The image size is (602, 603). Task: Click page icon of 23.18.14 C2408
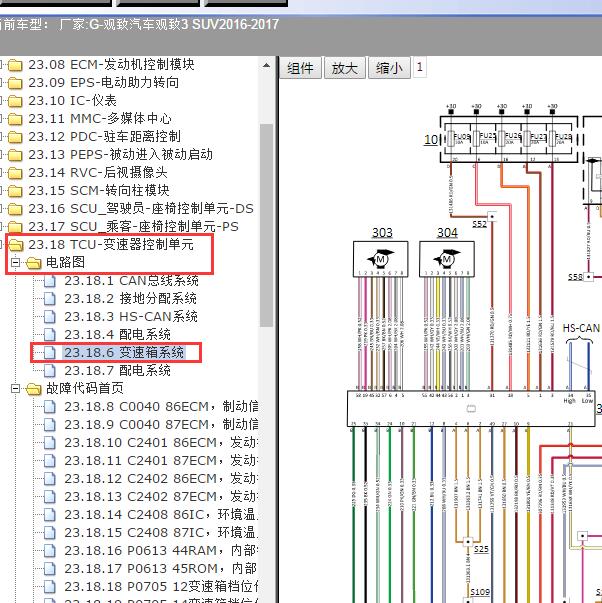pos(50,515)
